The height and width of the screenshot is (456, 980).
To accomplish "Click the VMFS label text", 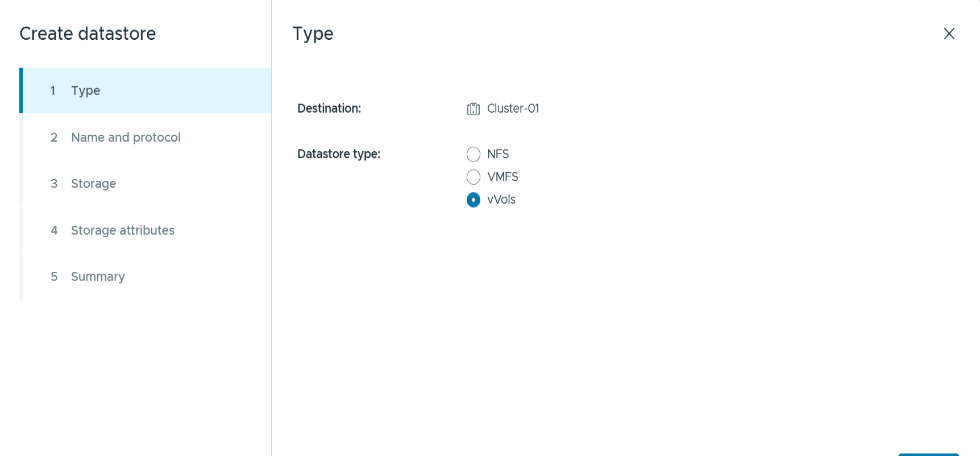I will [x=503, y=177].
